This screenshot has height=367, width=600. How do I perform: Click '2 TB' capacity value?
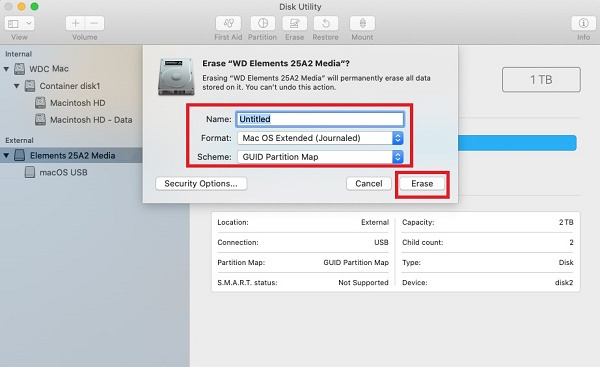pos(566,222)
